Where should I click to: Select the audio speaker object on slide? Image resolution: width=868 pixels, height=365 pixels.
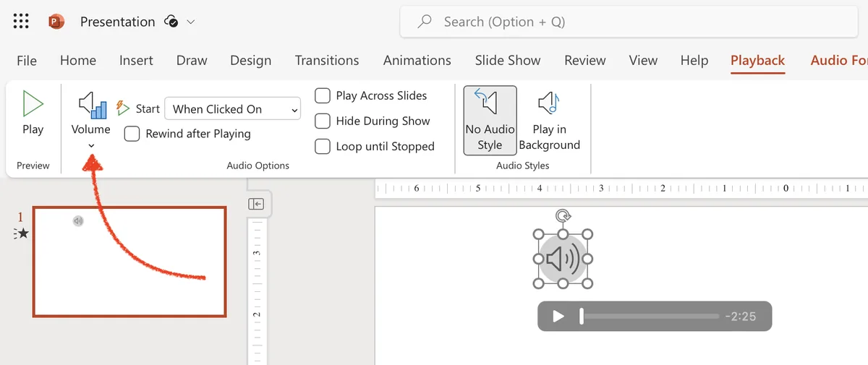click(563, 259)
